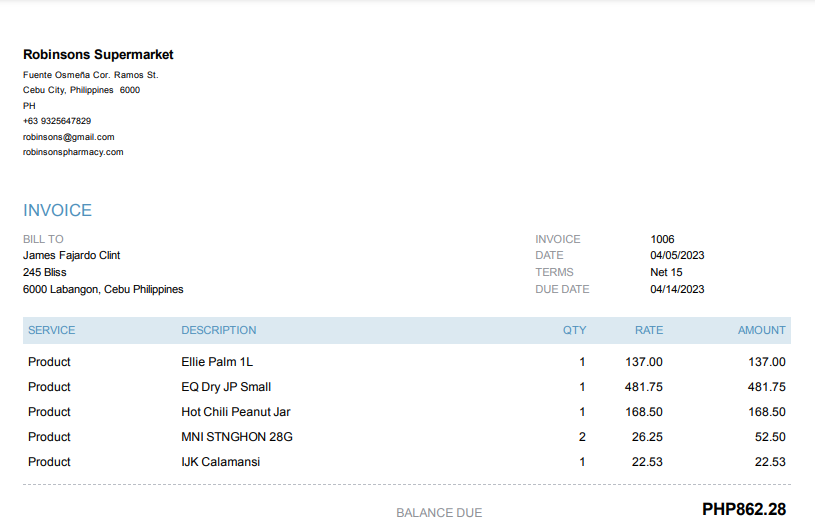817x530 pixels.
Task: Click the SERVICE column header
Action: [x=51, y=330]
